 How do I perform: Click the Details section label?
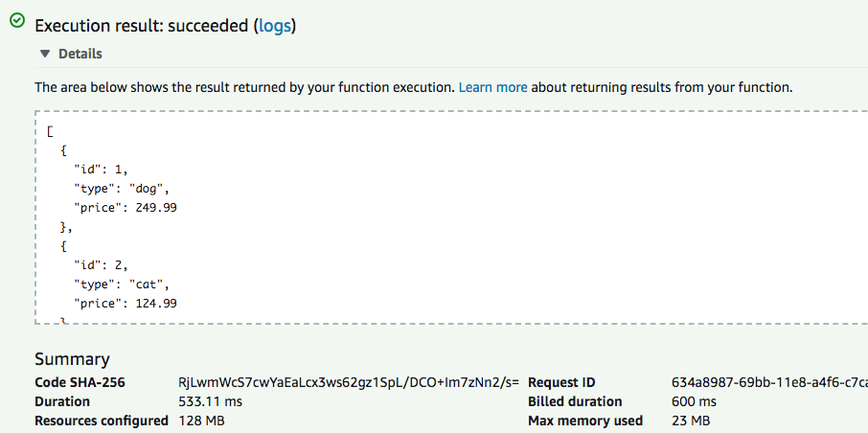[x=80, y=54]
